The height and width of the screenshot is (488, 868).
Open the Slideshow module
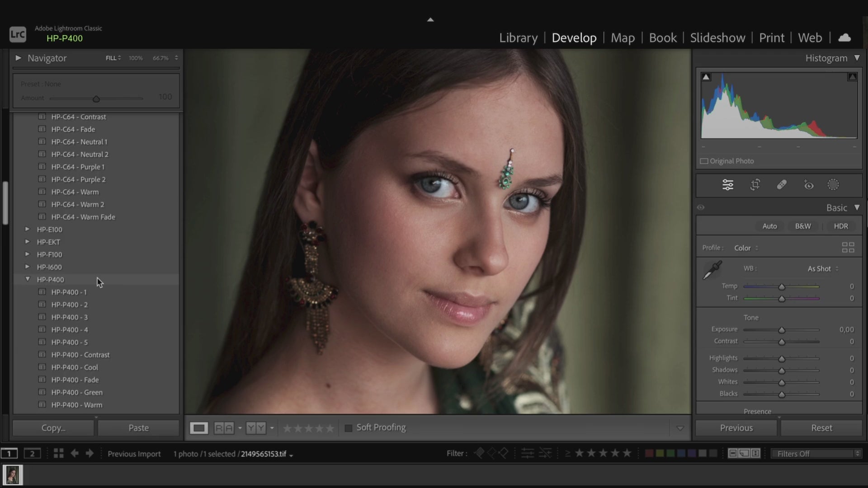[x=717, y=38]
